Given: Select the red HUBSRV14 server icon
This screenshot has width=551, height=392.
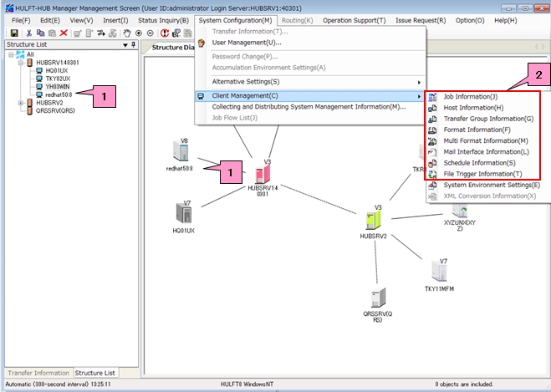Looking at the screenshot, I should pyautogui.click(x=263, y=174).
